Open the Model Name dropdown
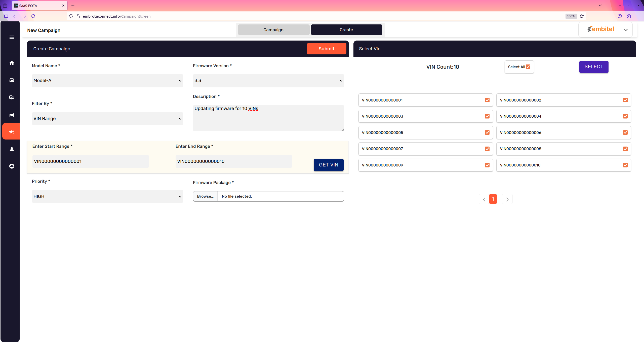 [107, 81]
